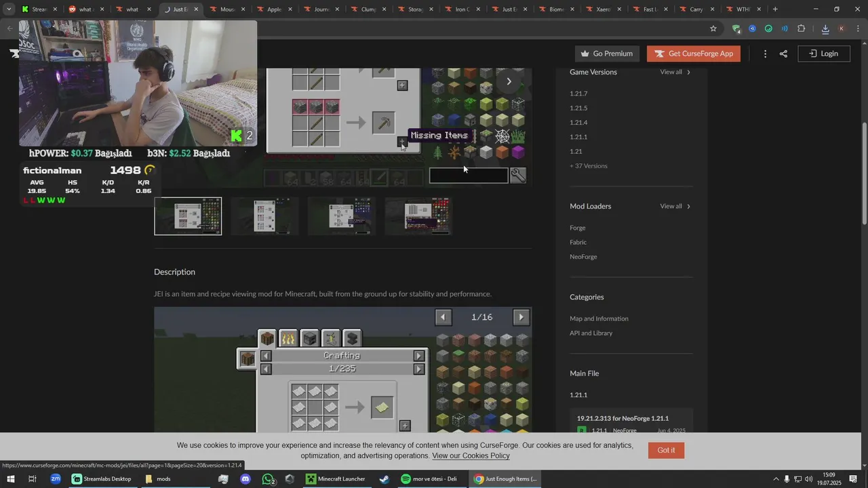Select the third gallery thumbnail
This screenshot has width=868, height=488.
pos(342,216)
